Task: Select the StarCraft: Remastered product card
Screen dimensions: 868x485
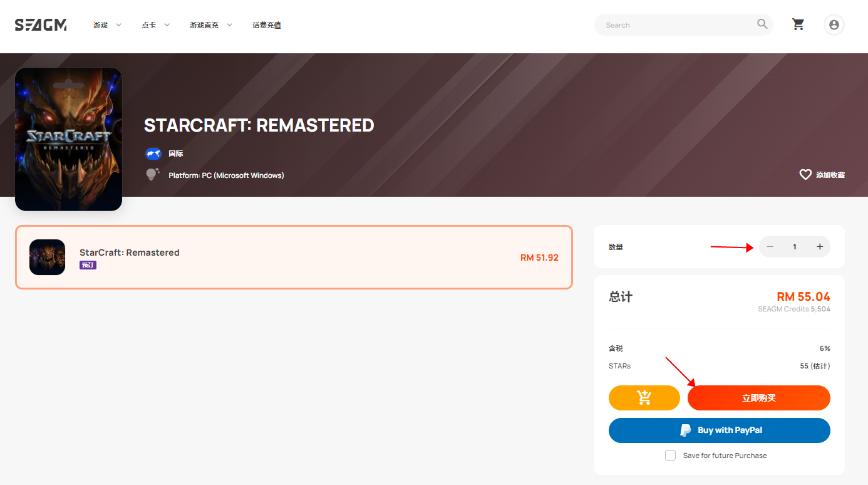Action: (294, 257)
